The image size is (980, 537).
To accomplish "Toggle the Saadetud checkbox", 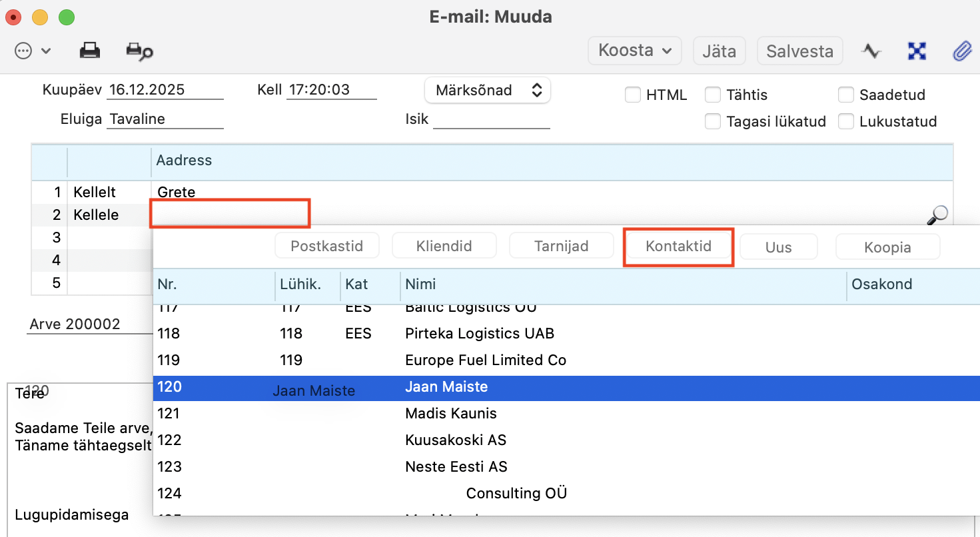I will tap(846, 95).
